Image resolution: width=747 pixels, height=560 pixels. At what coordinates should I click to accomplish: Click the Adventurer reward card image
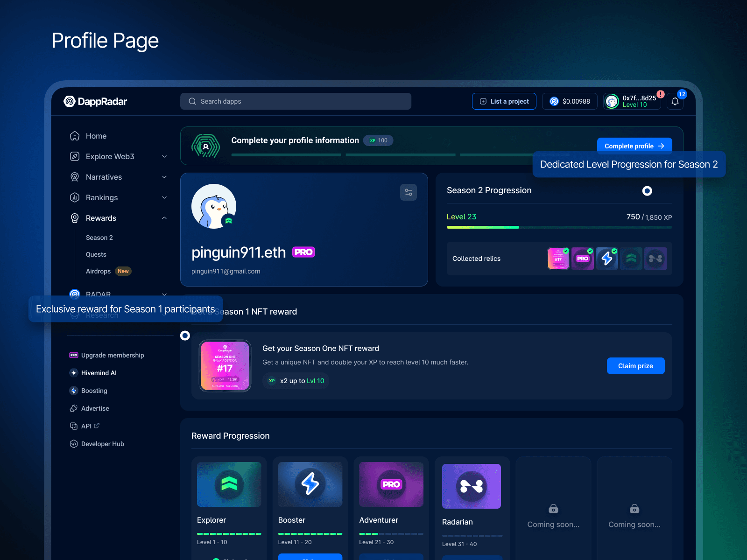pyautogui.click(x=391, y=484)
